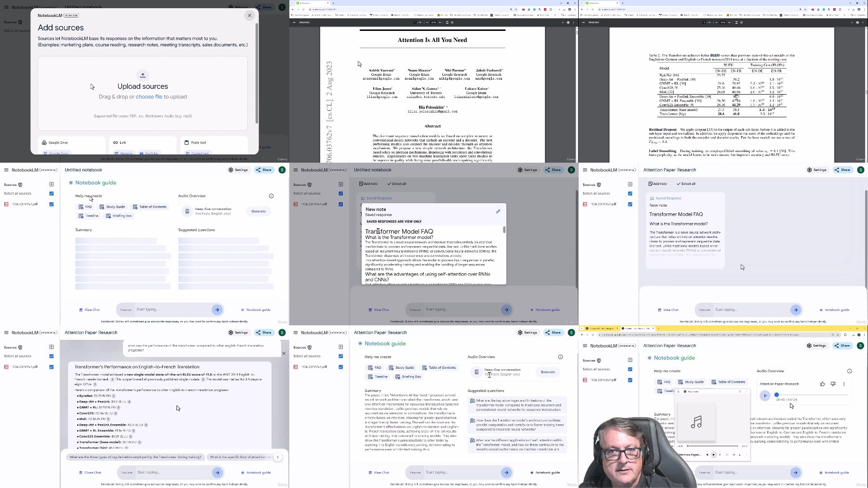Select the architecture facilitate parallel computation suggested question

point(517,425)
